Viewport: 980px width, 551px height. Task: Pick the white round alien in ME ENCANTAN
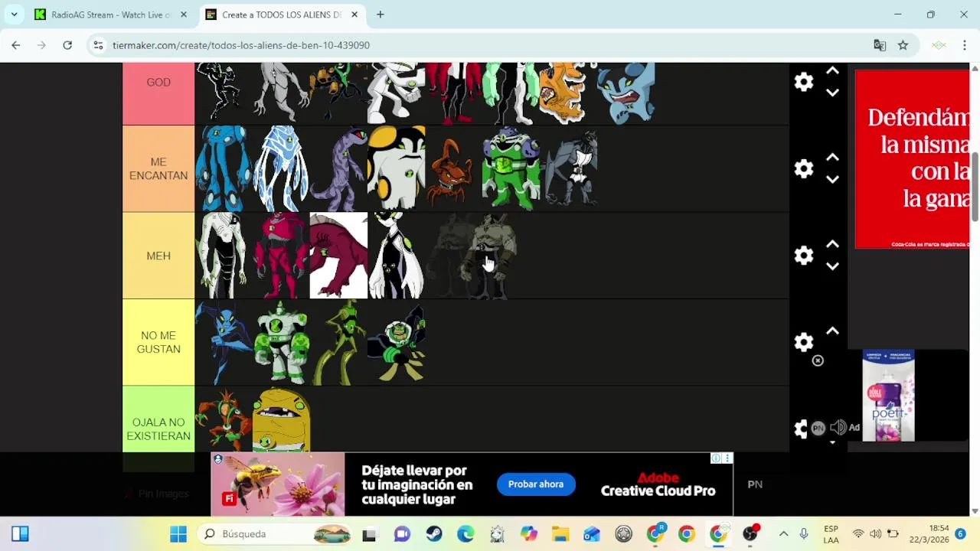pyautogui.click(x=396, y=168)
